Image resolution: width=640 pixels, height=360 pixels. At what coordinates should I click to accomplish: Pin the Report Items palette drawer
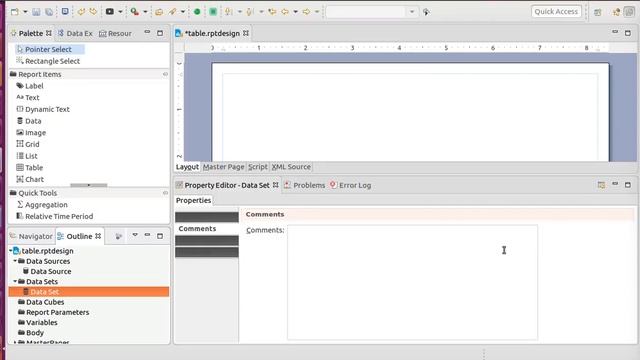[165, 74]
